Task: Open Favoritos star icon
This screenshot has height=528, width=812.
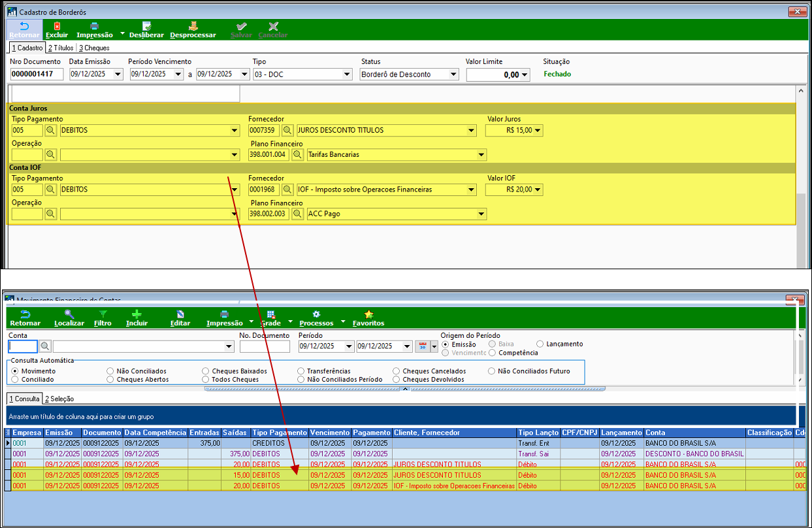Action: point(368,314)
